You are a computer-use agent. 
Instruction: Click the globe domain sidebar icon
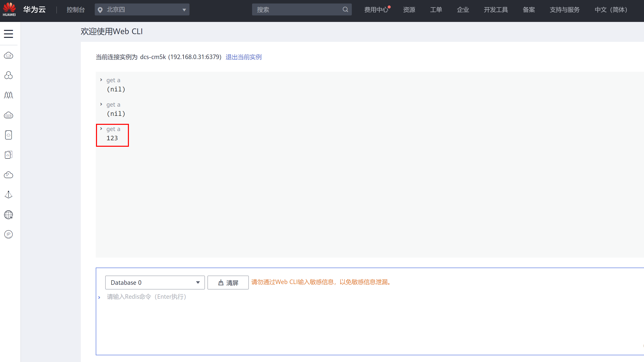(x=8, y=215)
